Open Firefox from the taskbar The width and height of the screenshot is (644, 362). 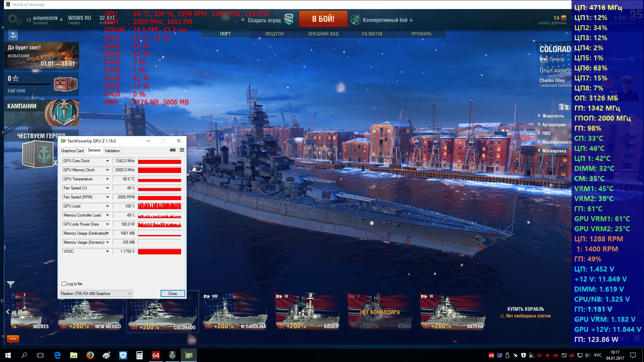tap(90, 355)
